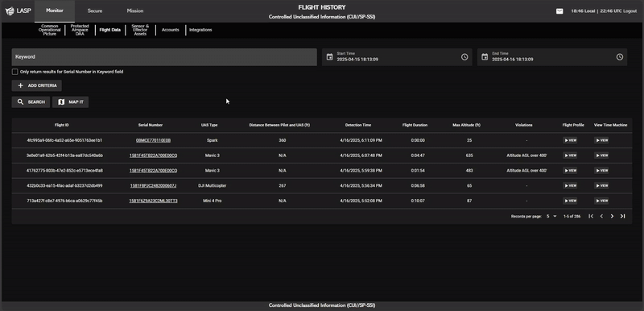This screenshot has width=644, height=311.
Task: Go to the next page of records
Action: [x=612, y=216]
